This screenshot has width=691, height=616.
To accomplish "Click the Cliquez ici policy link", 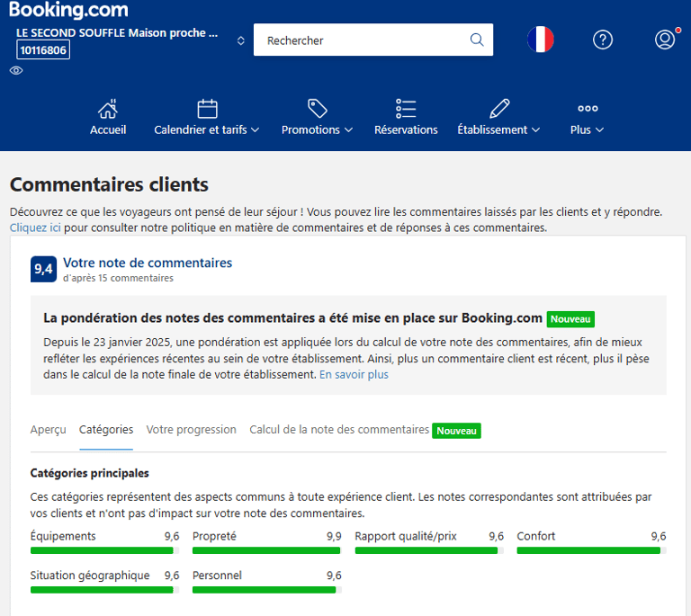I will [35, 228].
